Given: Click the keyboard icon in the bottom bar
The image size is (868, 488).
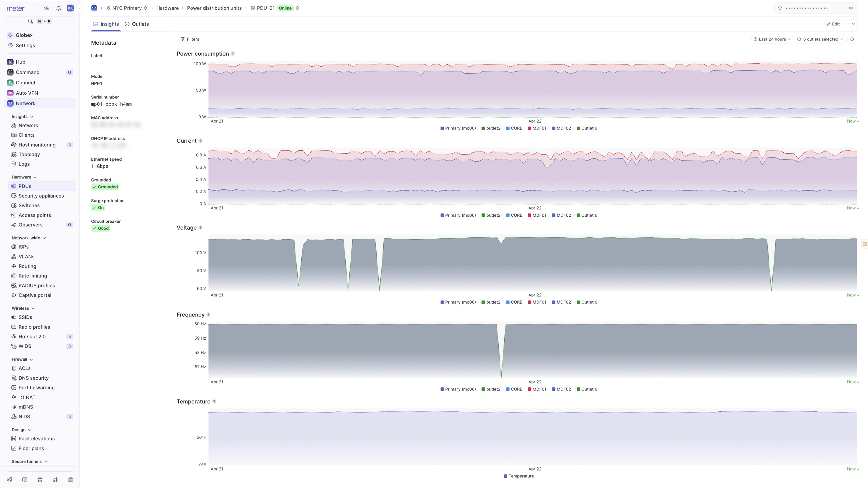Looking at the screenshot, I should pyautogui.click(x=70, y=480).
